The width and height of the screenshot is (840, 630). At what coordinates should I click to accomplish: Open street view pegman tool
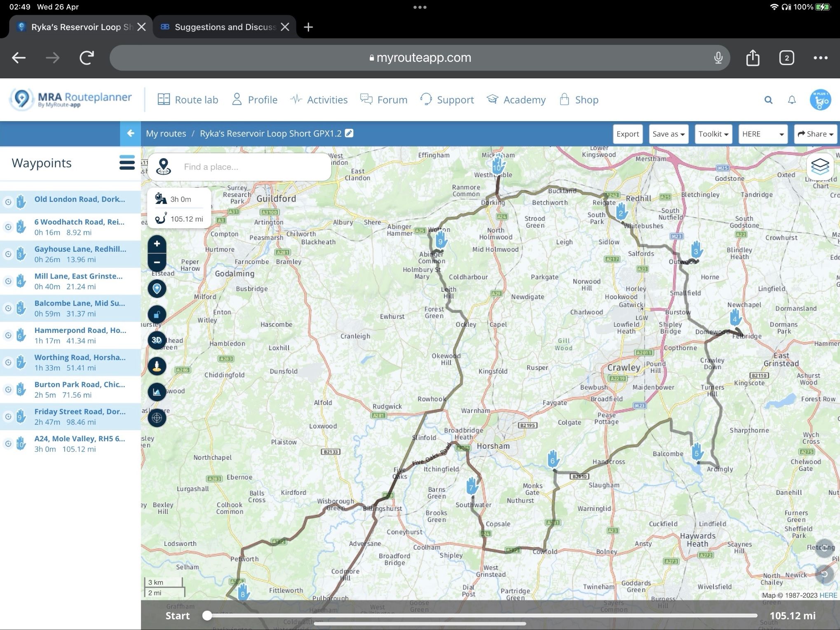(157, 366)
